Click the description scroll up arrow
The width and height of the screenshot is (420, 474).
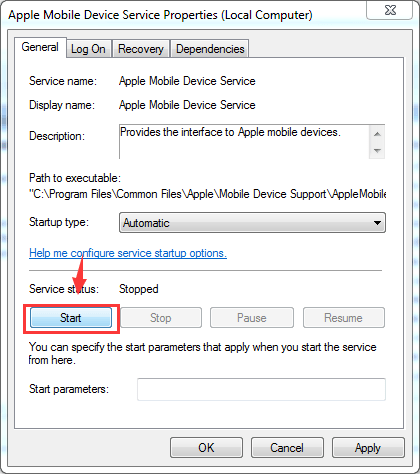click(377, 134)
